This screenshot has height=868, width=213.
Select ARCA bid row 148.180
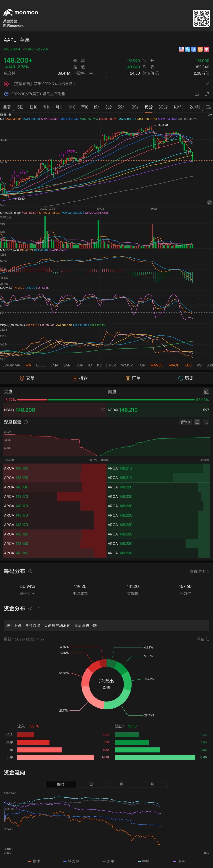pyautogui.click(x=54, y=487)
